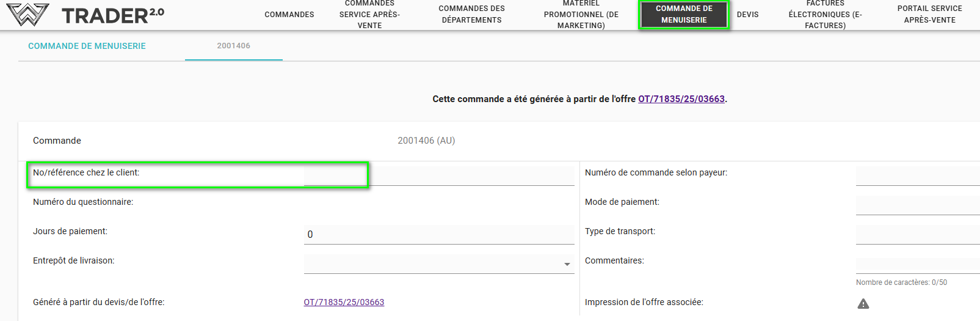980x321 pixels.
Task: Click into the Commentaires field
Action: point(917,264)
